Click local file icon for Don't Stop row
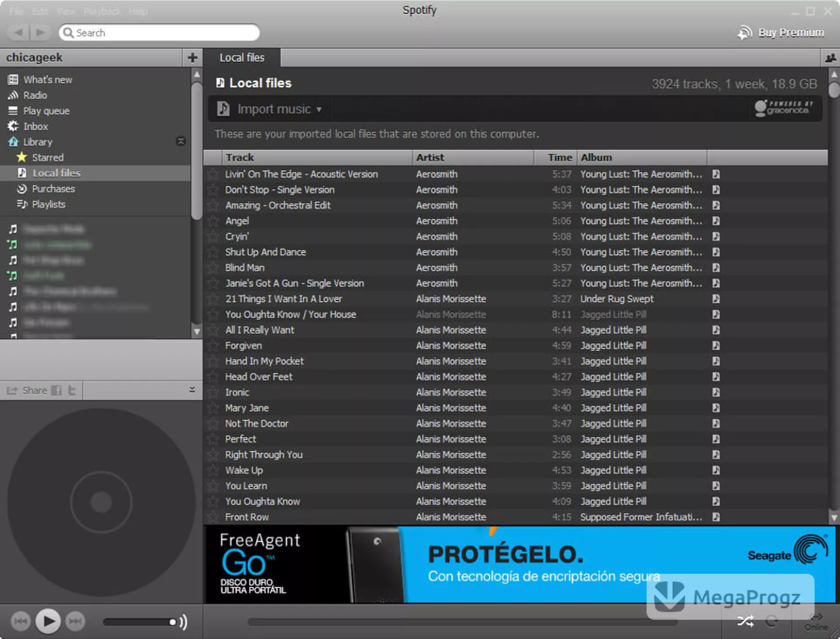This screenshot has height=639, width=840. [x=716, y=190]
